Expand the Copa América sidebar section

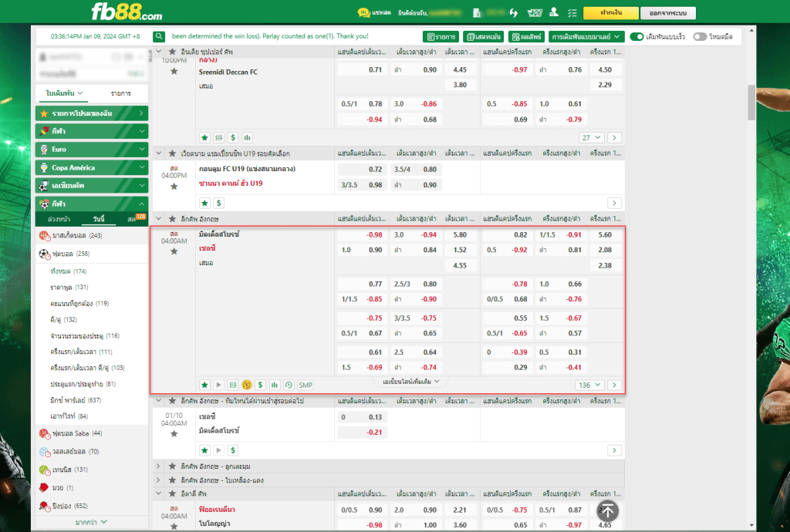(92, 167)
